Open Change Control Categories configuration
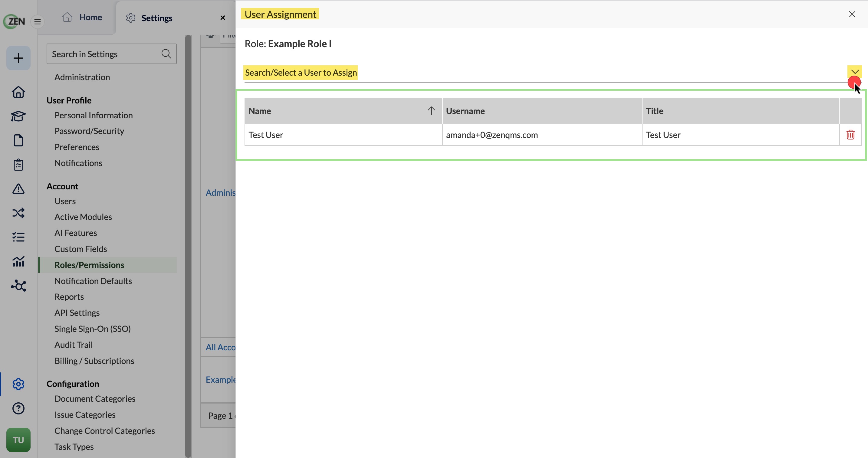The height and width of the screenshot is (458, 868). tap(104, 431)
